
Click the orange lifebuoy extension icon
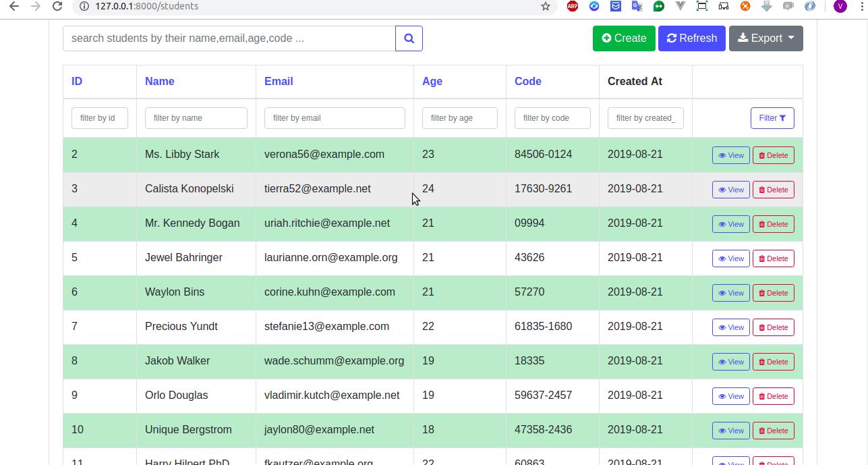745,6
